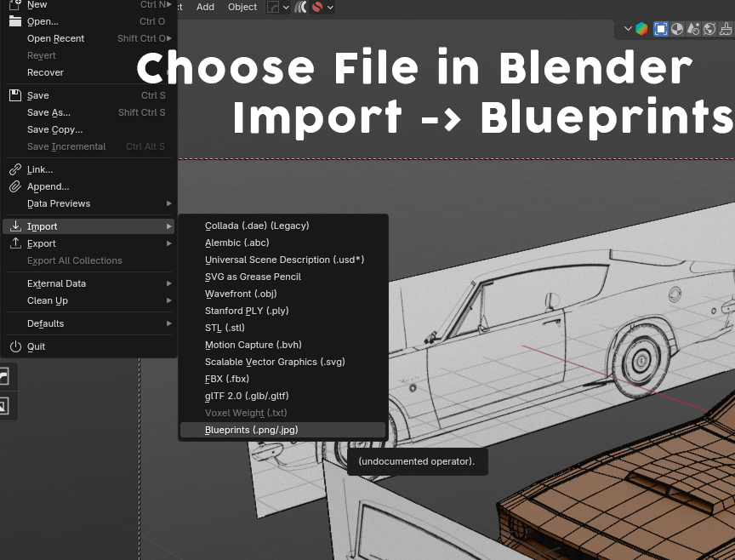Toggle the red circular icon in header
This screenshot has width=735, height=560.
[x=317, y=7]
